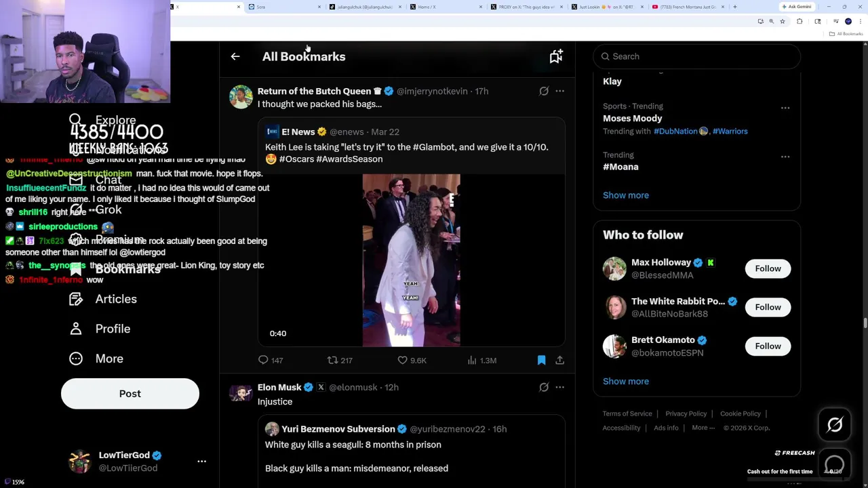Close the Sora tab
This screenshot has width=868, height=488.
[x=319, y=7]
